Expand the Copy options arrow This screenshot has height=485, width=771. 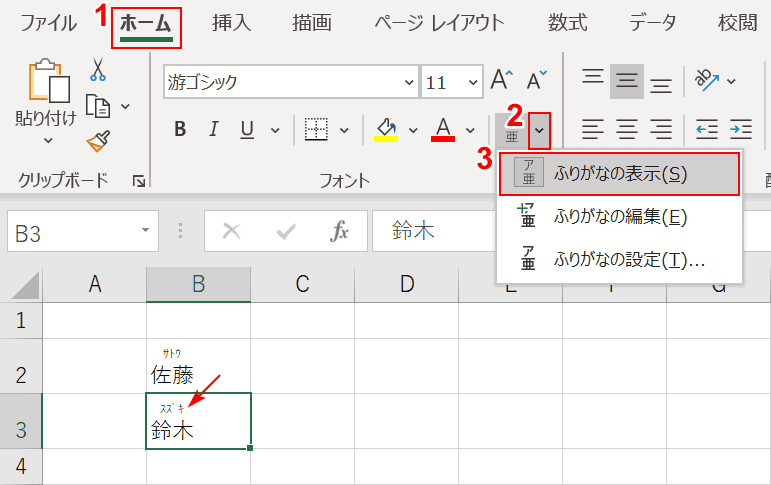point(125,106)
